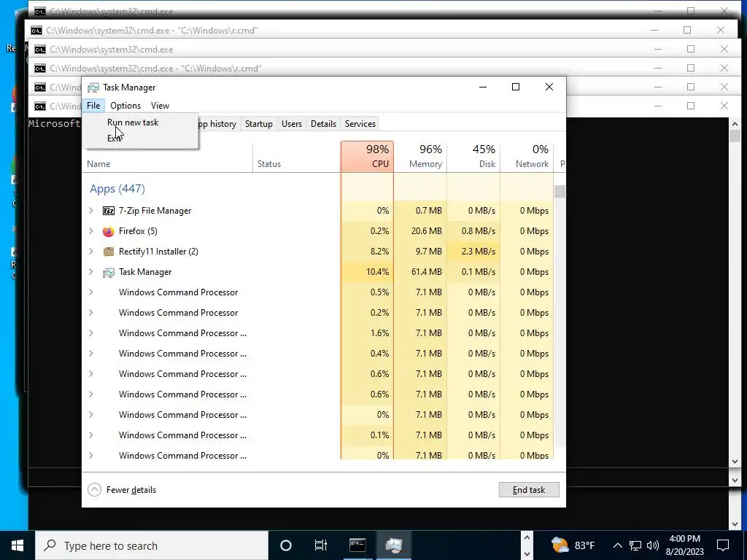Switch to the App history tab
Image resolution: width=747 pixels, height=560 pixels.
click(x=217, y=124)
